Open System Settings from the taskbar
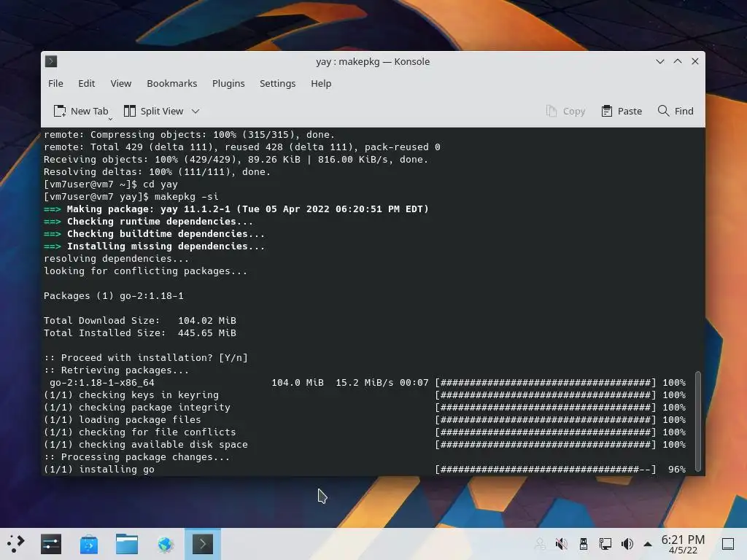This screenshot has width=747, height=560. (51, 544)
